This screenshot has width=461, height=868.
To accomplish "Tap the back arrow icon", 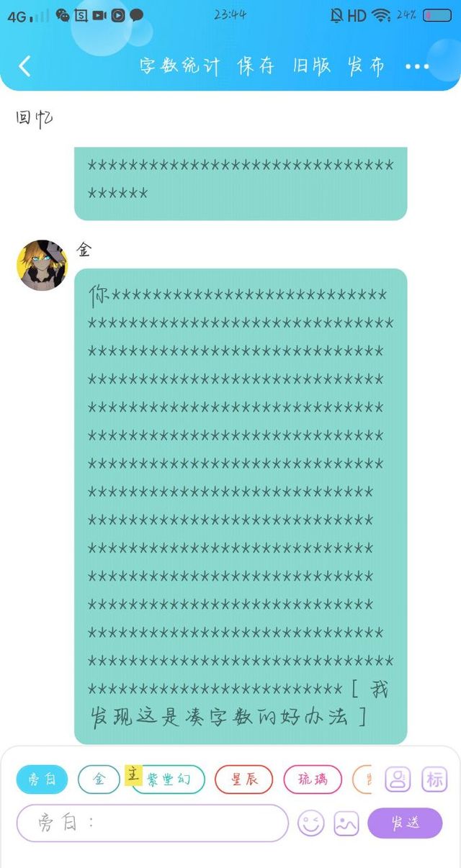I will click(24, 66).
